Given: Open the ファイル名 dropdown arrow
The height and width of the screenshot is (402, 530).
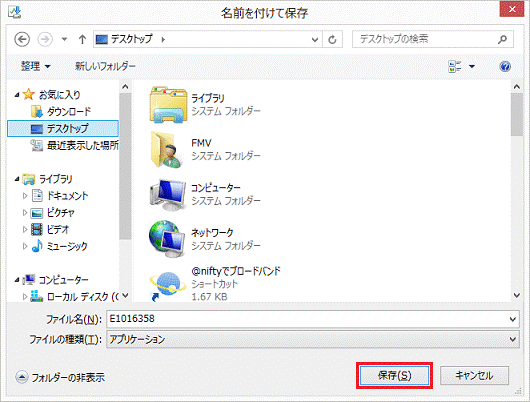Looking at the screenshot, I should click(x=513, y=319).
